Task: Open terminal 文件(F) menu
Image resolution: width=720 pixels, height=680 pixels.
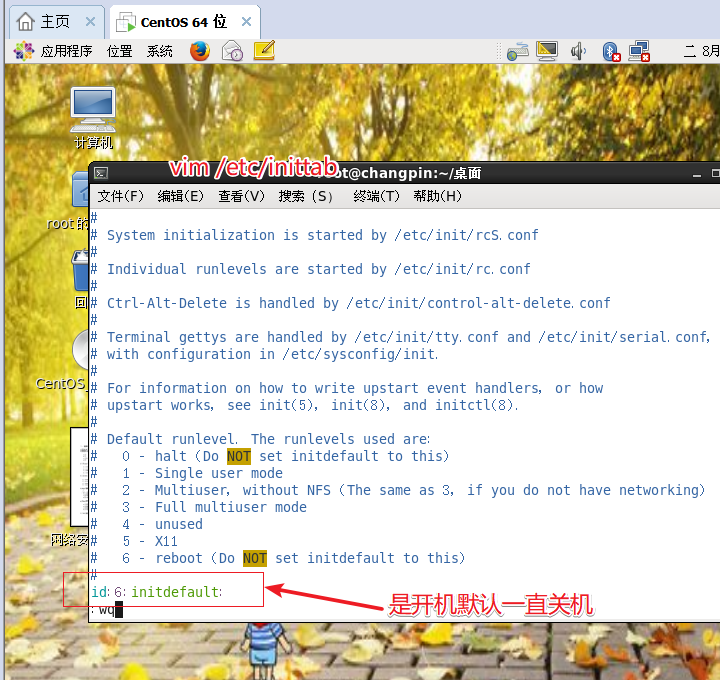Action: pos(120,197)
